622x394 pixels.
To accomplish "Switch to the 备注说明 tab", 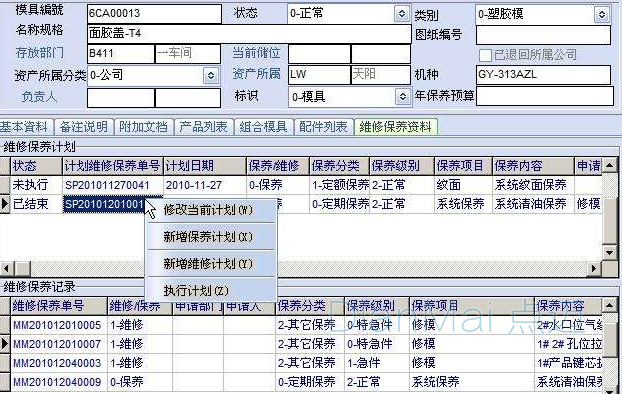I will tap(84, 127).
